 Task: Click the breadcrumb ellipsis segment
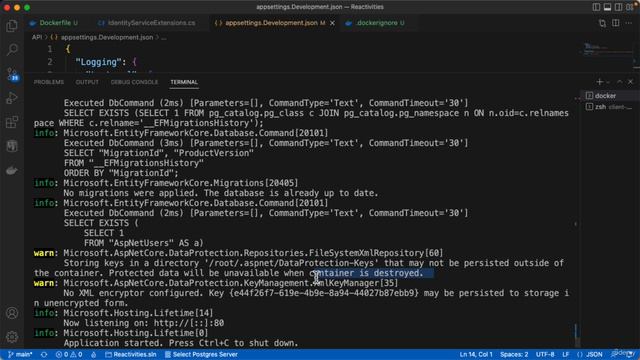(x=164, y=37)
